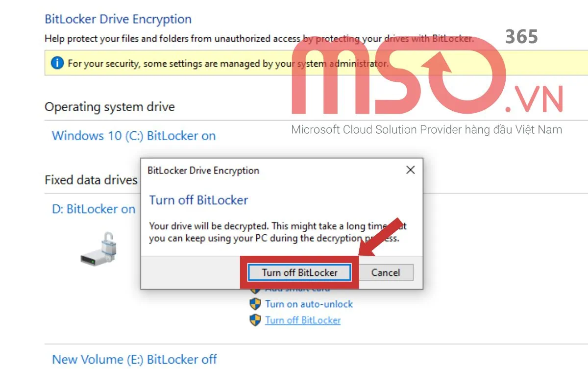Expand New Volume (E:) BitLocker off

[134, 360]
